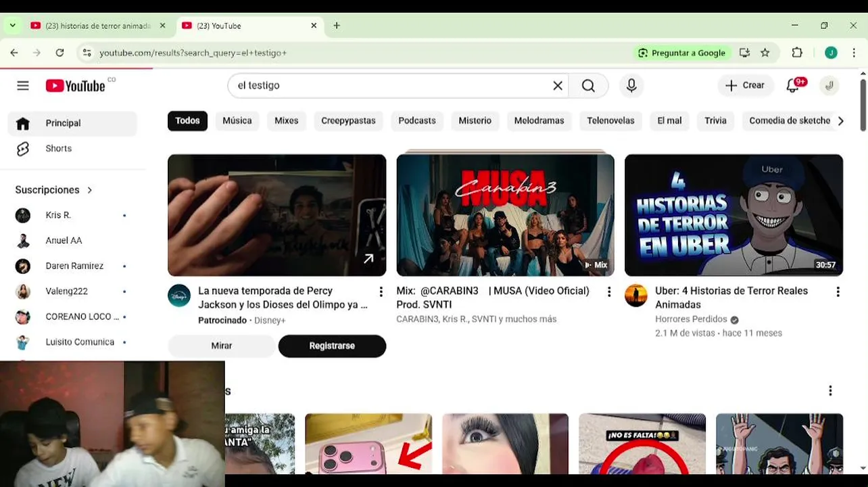Open the YouTube hamburger guide menu
The width and height of the screenshot is (868, 487).
click(23, 85)
